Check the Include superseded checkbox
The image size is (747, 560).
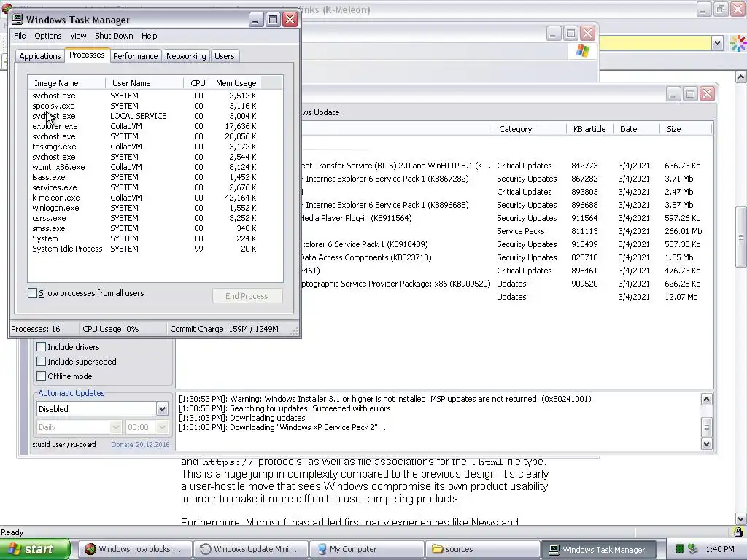coord(42,362)
